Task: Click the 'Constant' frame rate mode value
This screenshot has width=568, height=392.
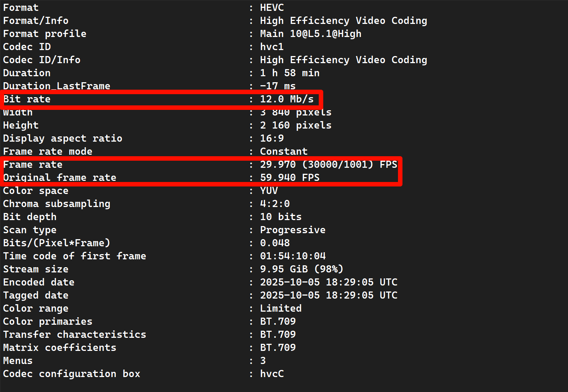Action: [x=284, y=151]
